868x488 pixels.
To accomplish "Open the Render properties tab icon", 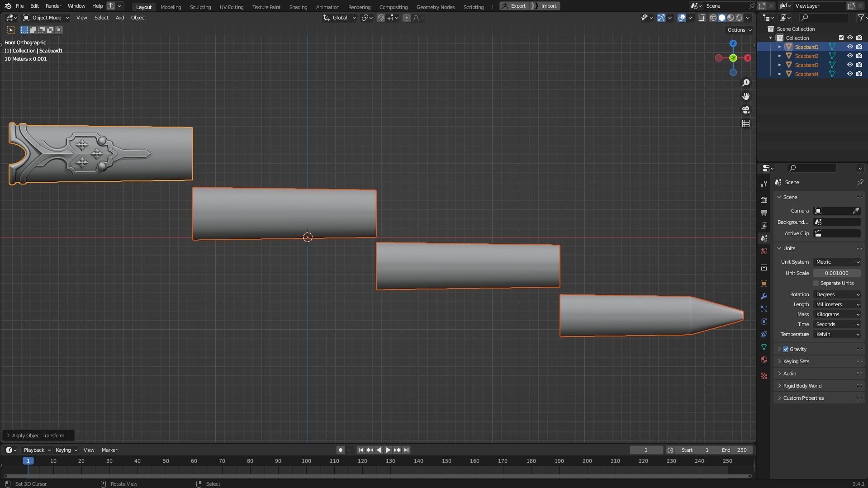I will tap(764, 200).
